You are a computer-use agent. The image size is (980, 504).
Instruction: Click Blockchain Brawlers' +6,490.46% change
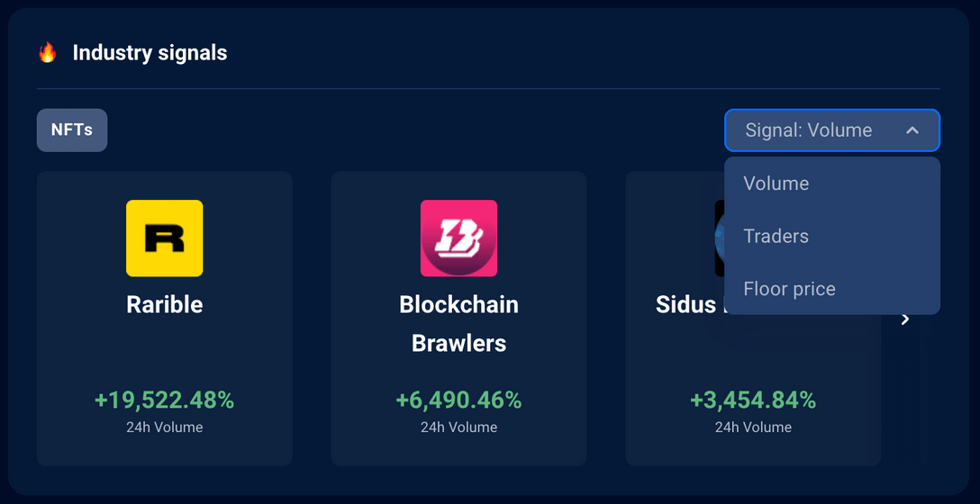pyautogui.click(x=458, y=400)
